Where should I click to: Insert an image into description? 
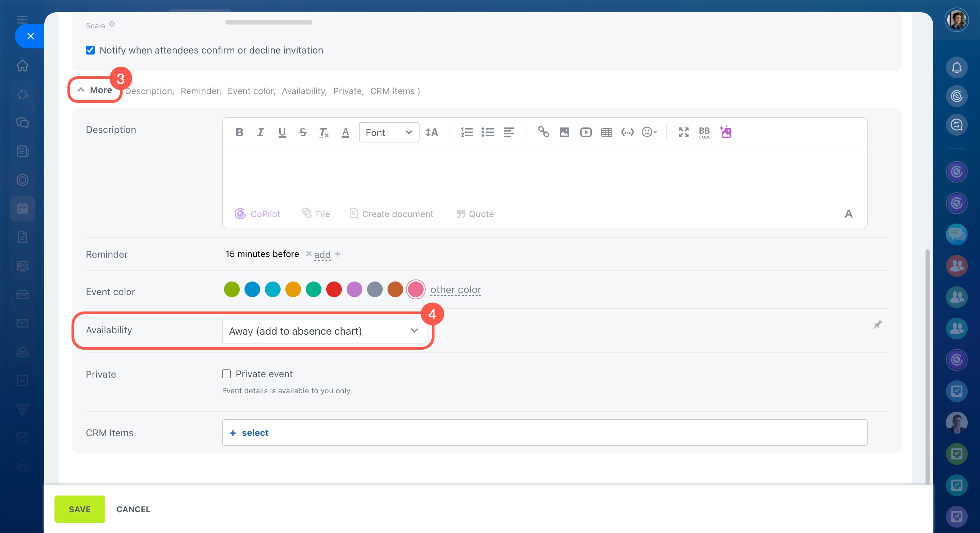pyautogui.click(x=565, y=132)
